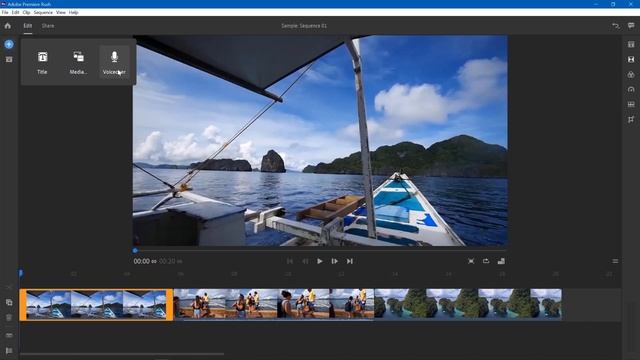Click the blue playhead on timeline ruler
640x360 pixels.
click(x=21, y=273)
